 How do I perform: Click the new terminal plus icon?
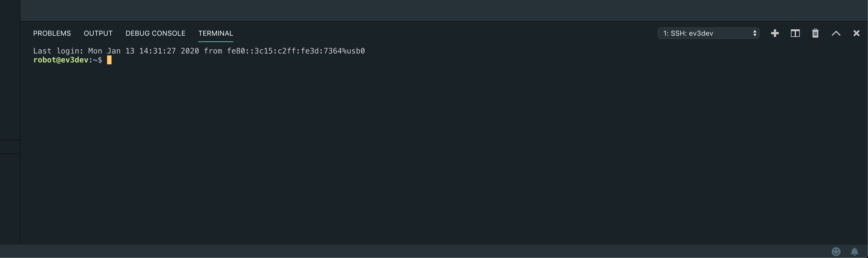(775, 33)
